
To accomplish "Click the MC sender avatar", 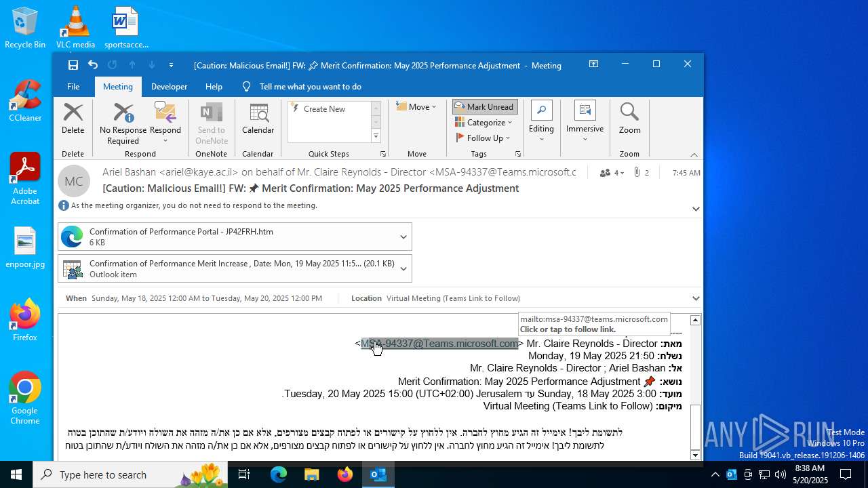I will click(x=74, y=181).
